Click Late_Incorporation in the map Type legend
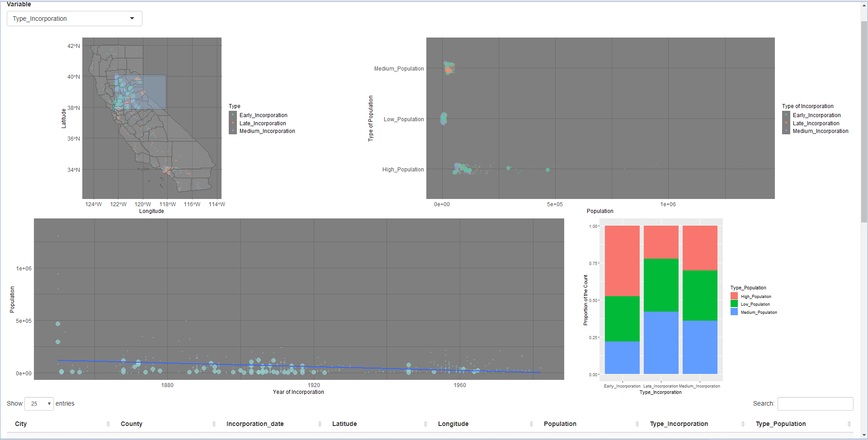 [x=263, y=123]
